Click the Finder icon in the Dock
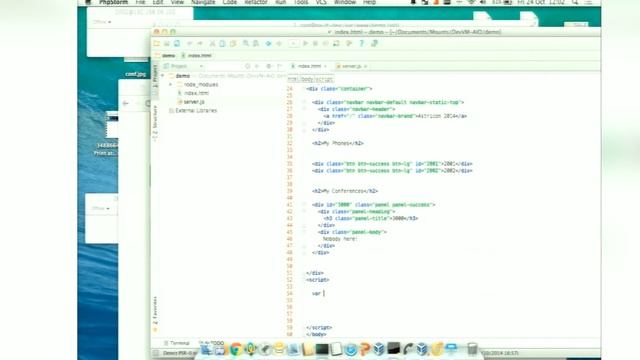The width and height of the screenshot is (640, 360). [x=206, y=349]
